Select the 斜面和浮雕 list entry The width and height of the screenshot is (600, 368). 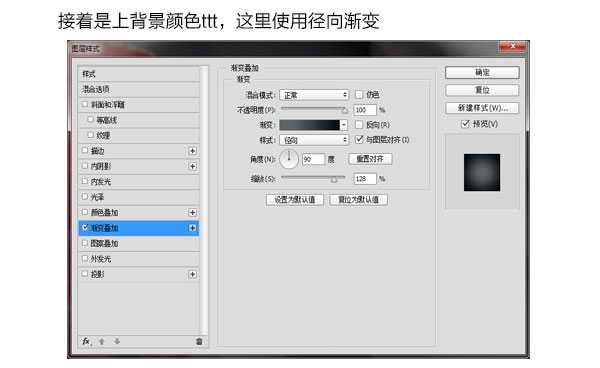tap(139, 104)
